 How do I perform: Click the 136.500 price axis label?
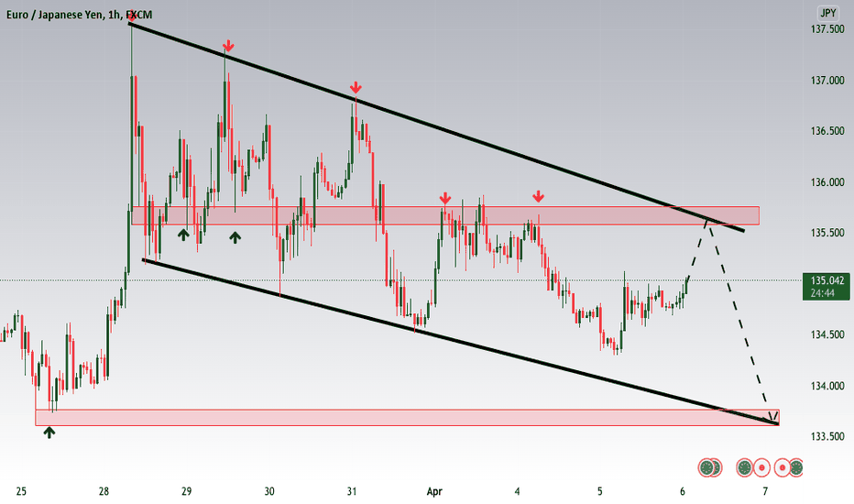[x=827, y=131]
